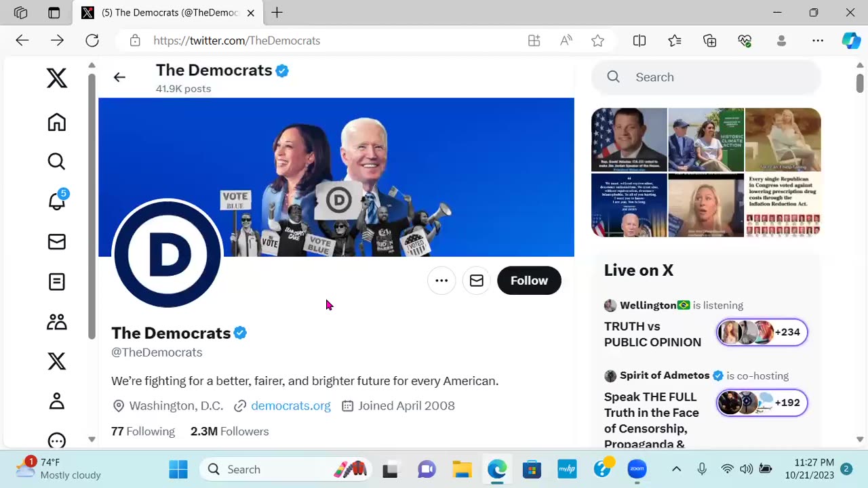Open the taskbar clock showing 11:27 PM
This screenshot has width=868, height=488.
click(810, 469)
